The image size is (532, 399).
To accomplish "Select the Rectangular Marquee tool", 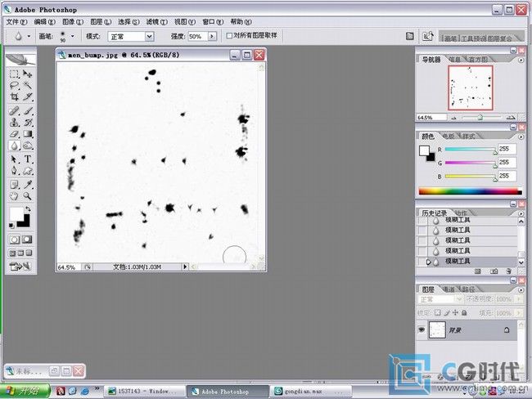I will [14, 74].
